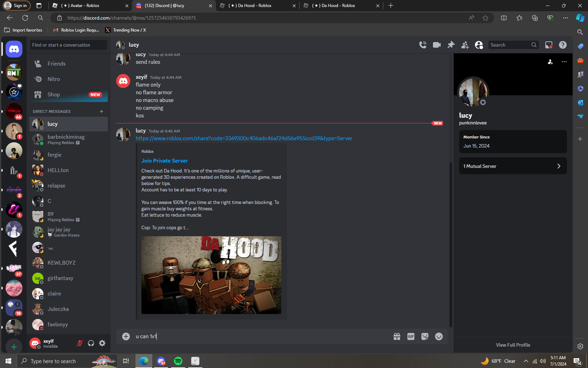Open the Roblox share link URL
This screenshot has width=588, height=368.
244,138
